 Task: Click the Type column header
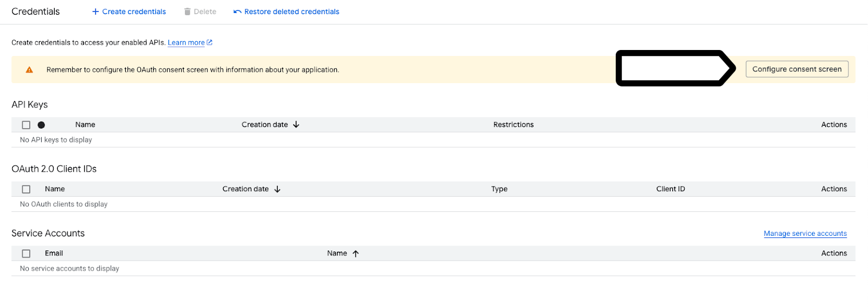coord(499,189)
